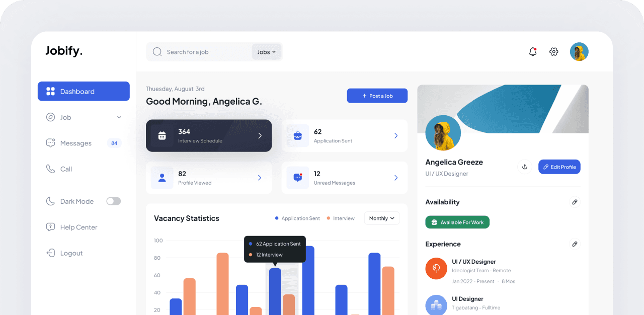
Task: Edit Experience using the pencil icon
Action: pos(575,244)
